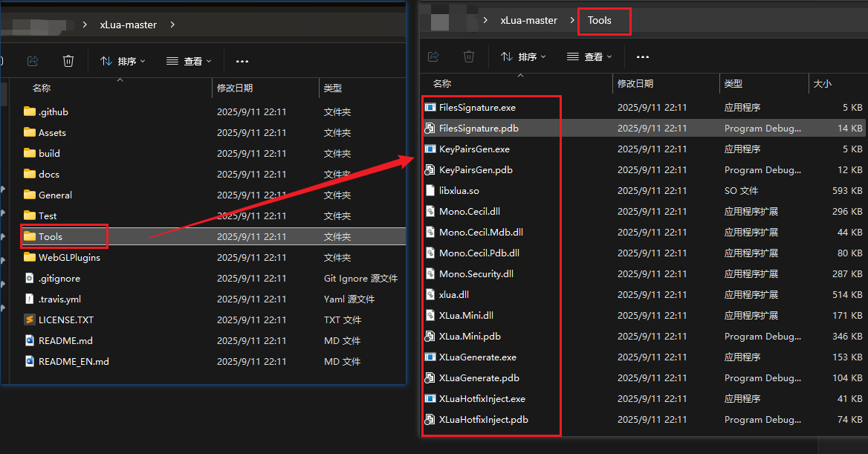Select XLuaGenerate.exe file name
The width and height of the screenshot is (868, 454).
tap(478, 357)
